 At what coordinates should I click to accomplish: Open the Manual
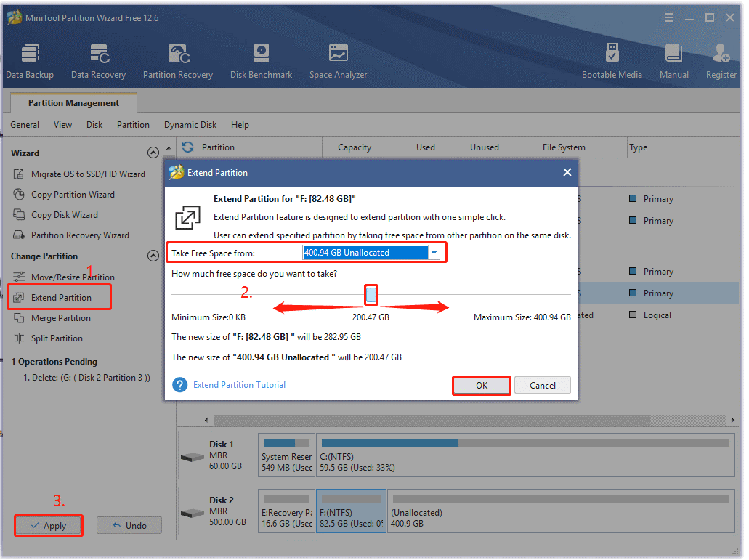pos(673,60)
